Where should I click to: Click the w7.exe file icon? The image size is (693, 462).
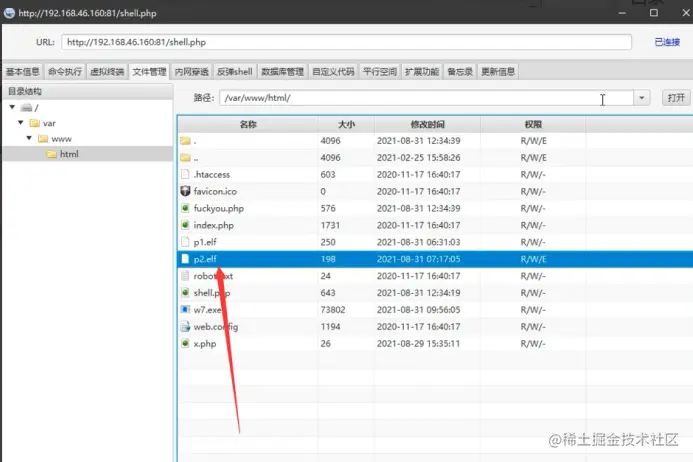(185, 309)
